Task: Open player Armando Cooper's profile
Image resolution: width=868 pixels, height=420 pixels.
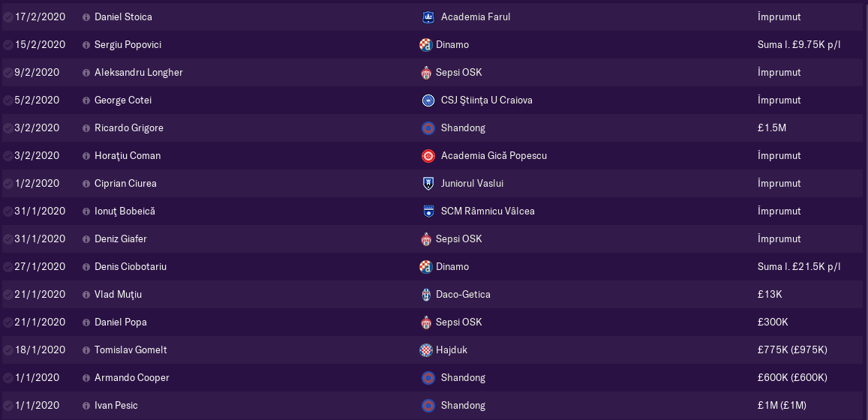Action: pyautogui.click(x=132, y=377)
